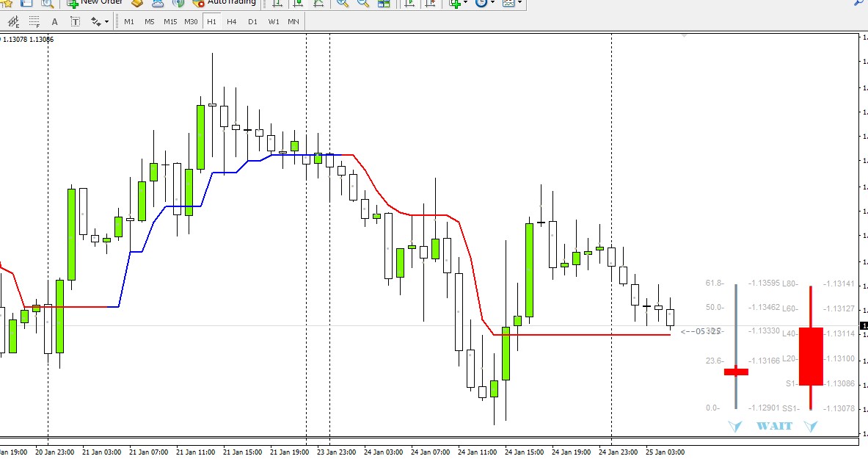Switch chart to candlesticks

tap(298, 3)
